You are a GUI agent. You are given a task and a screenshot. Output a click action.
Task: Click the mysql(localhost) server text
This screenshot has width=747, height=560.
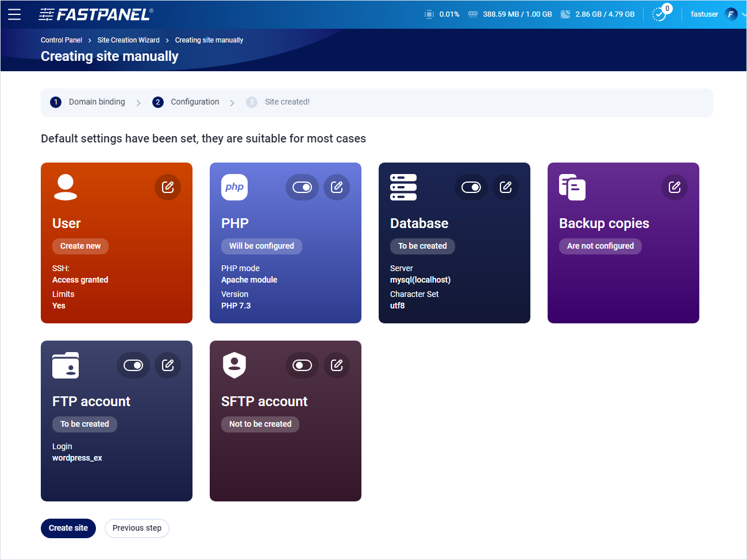[421, 280]
